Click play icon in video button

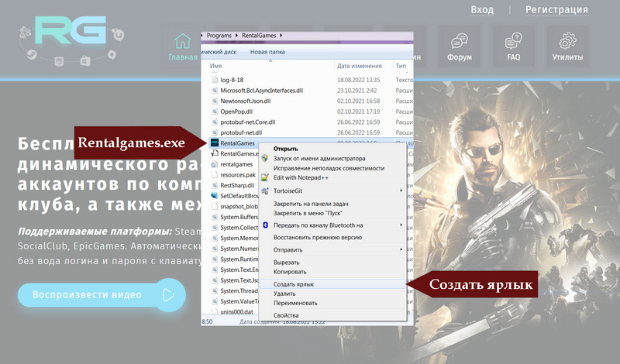168,295
